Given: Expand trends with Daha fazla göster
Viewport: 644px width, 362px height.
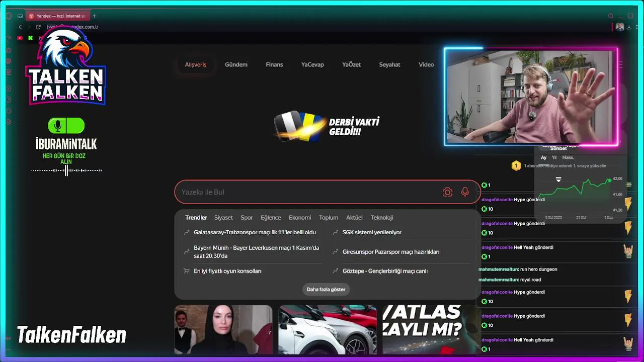Looking at the screenshot, I should tap(326, 290).
